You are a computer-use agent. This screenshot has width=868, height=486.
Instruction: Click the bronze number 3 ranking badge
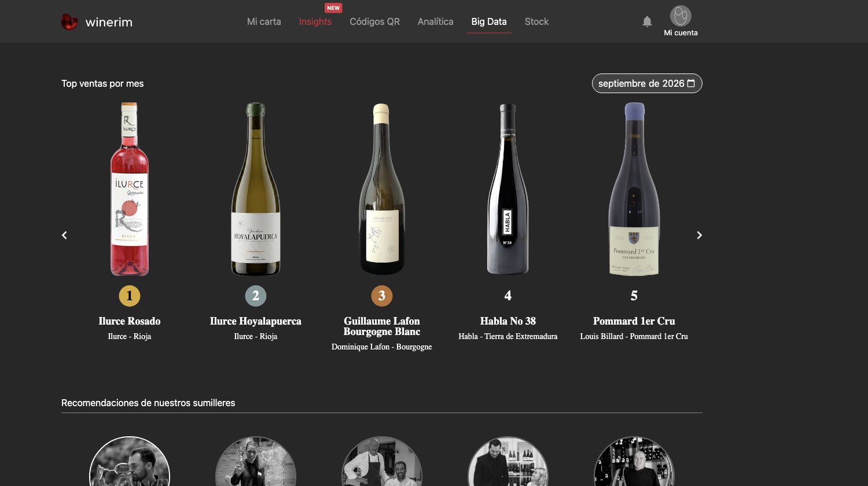[x=382, y=296]
